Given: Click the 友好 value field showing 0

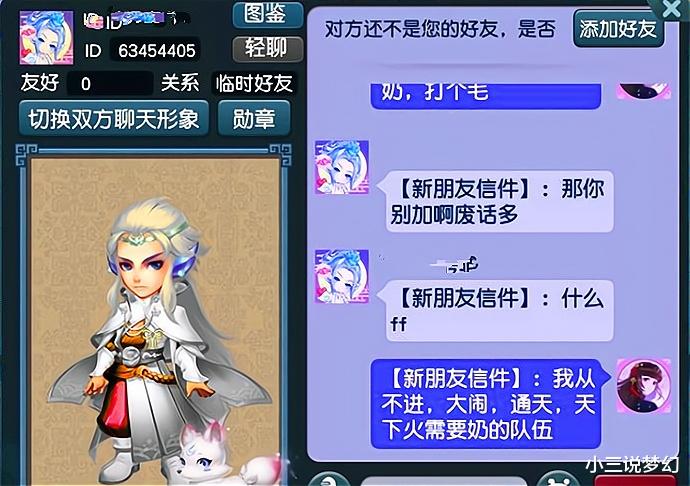Looking at the screenshot, I should point(110,83).
